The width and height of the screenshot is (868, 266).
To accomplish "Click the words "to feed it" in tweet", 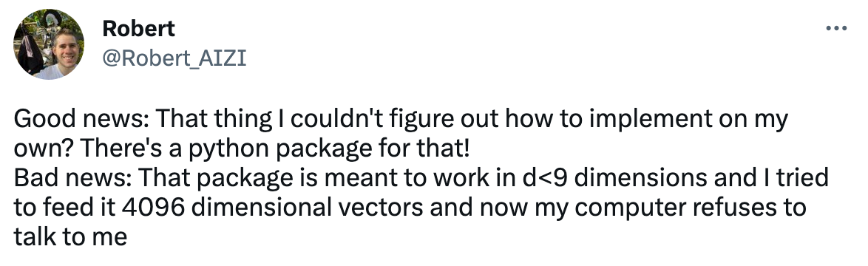I will click(64, 208).
